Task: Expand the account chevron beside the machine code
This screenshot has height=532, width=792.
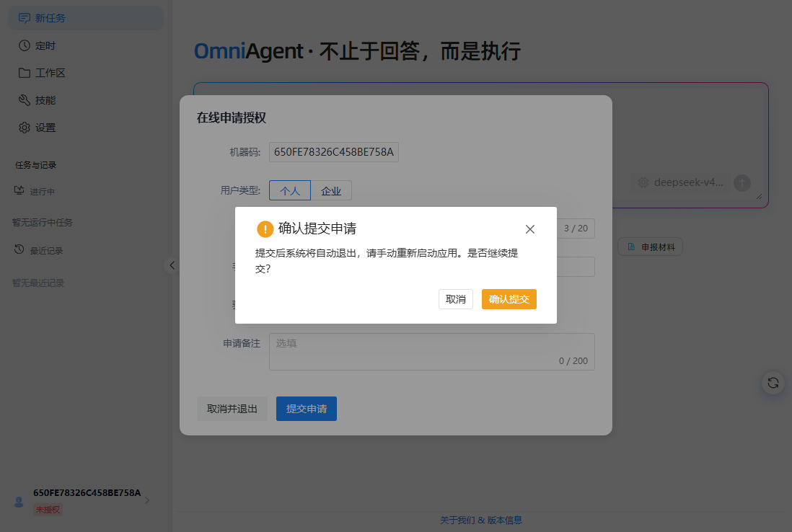Action: tap(147, 500)
